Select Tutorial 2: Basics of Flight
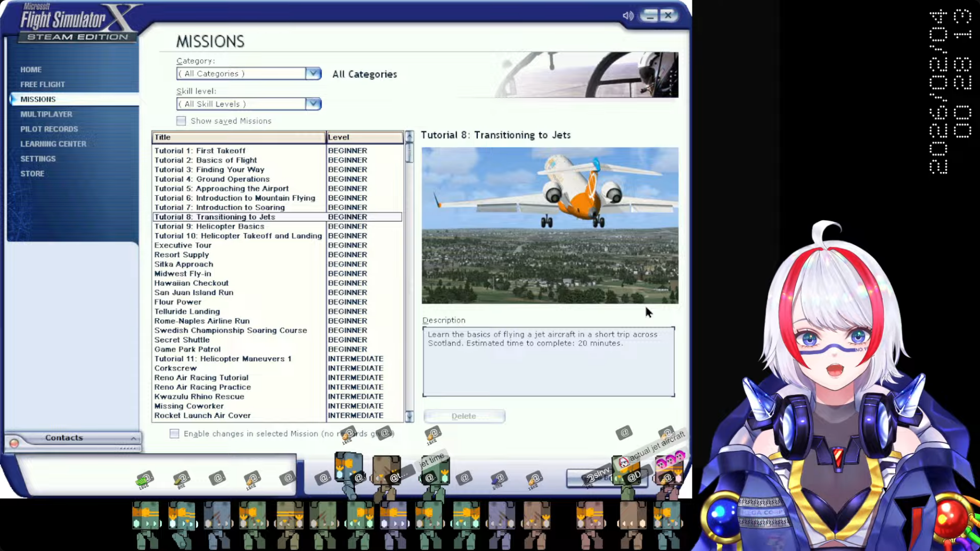 pyautogui.click(x=277, y=160)
